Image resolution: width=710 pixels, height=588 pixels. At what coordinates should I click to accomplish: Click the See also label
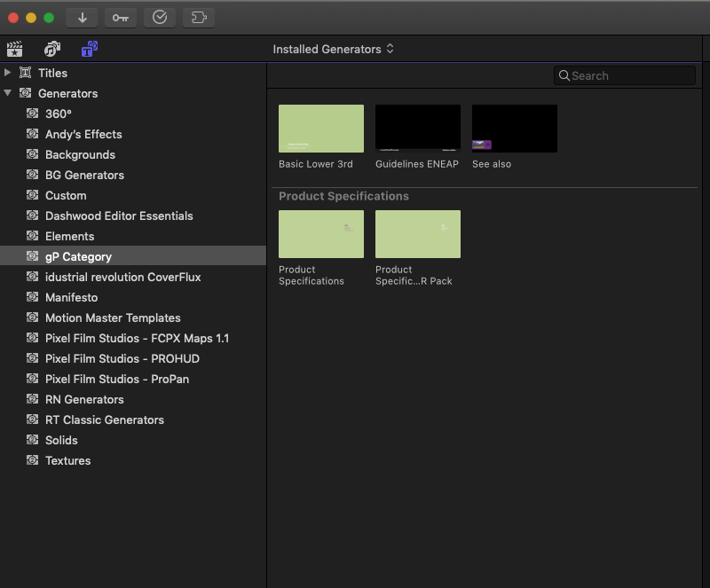[492, 164]
